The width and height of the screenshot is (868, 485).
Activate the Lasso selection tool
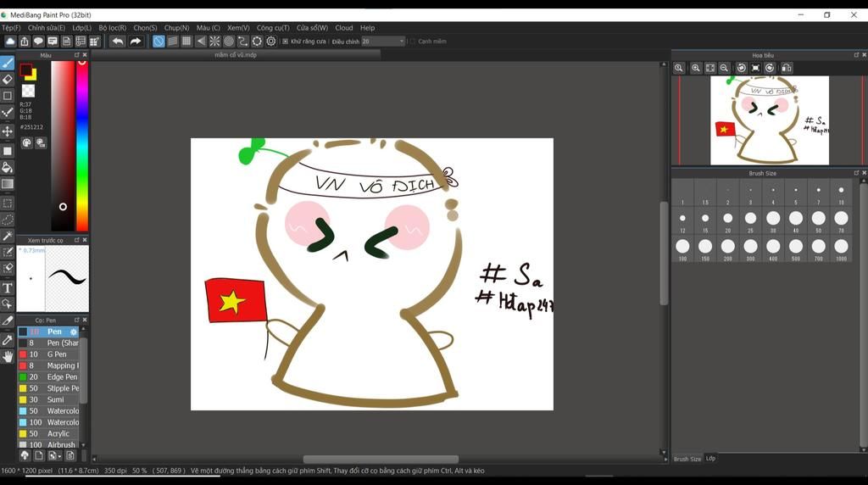pyautogui.click(x=7, y=220)
